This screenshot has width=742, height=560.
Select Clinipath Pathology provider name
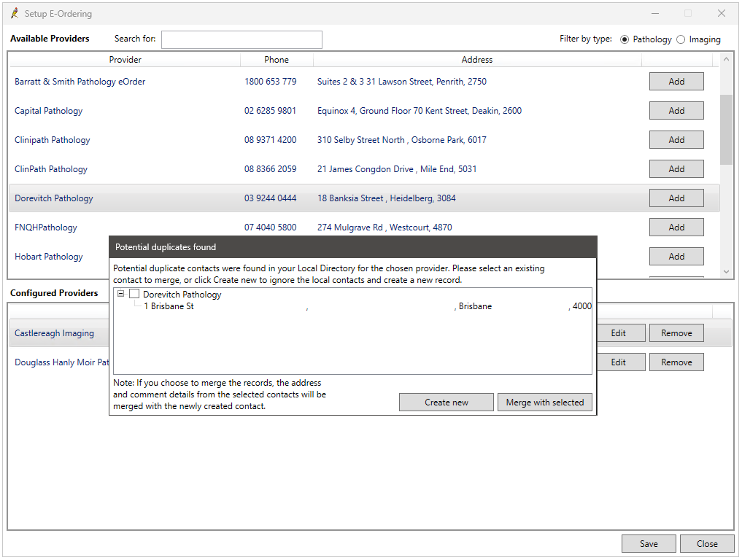click(52, 140)
